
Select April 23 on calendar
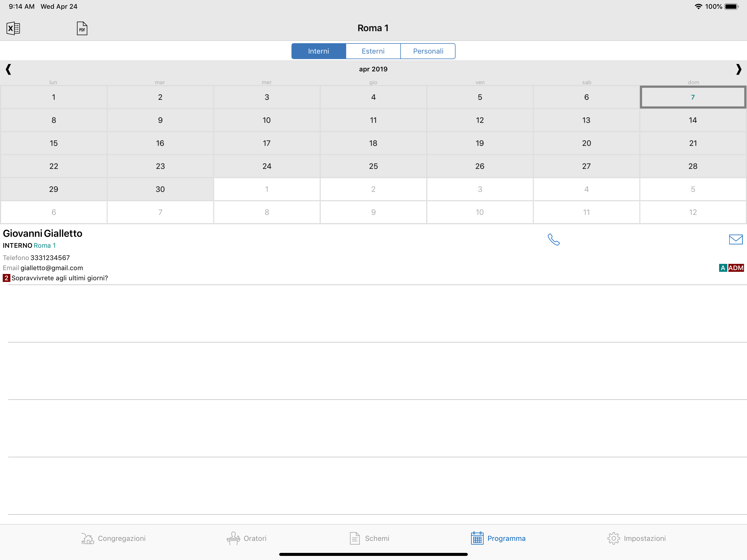[161, 166]
